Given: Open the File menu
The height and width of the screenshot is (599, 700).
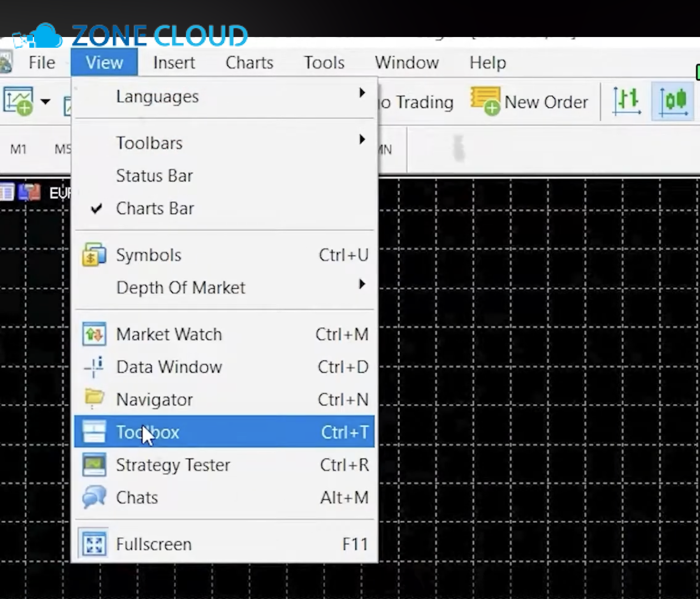Looking at the screenshot, I should pos(42,63).
